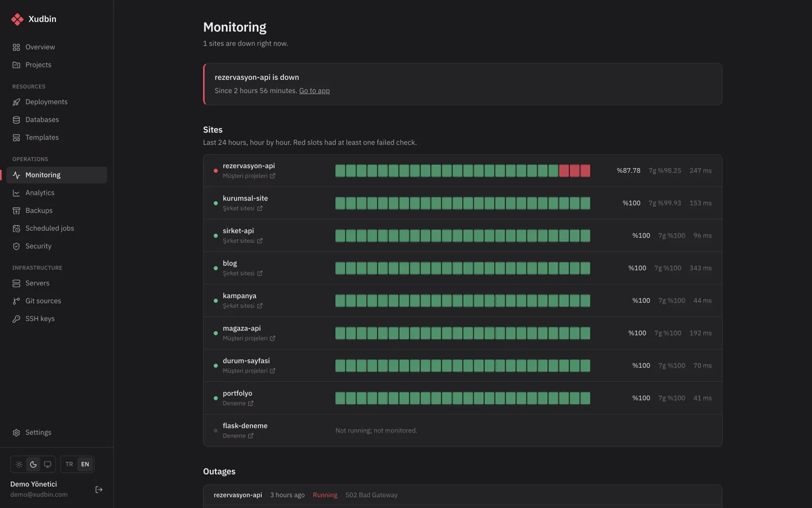Click demo@xudbin.com account email
The image size is (812, 508).
coord(39,495)
